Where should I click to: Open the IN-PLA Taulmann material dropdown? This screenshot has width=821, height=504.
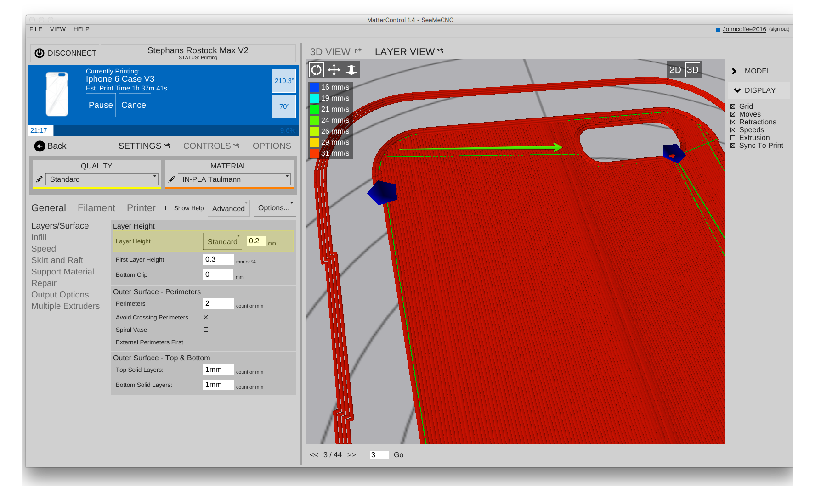(x=234, y=179)
